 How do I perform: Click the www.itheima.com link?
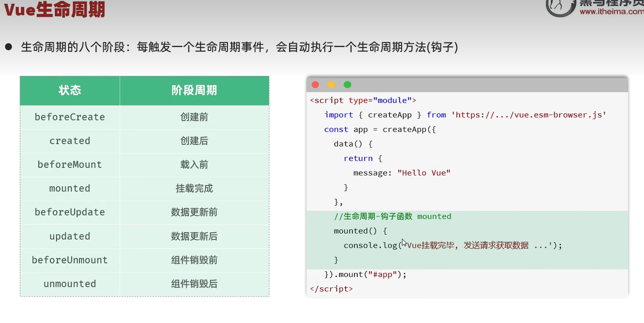pos(612,11)
